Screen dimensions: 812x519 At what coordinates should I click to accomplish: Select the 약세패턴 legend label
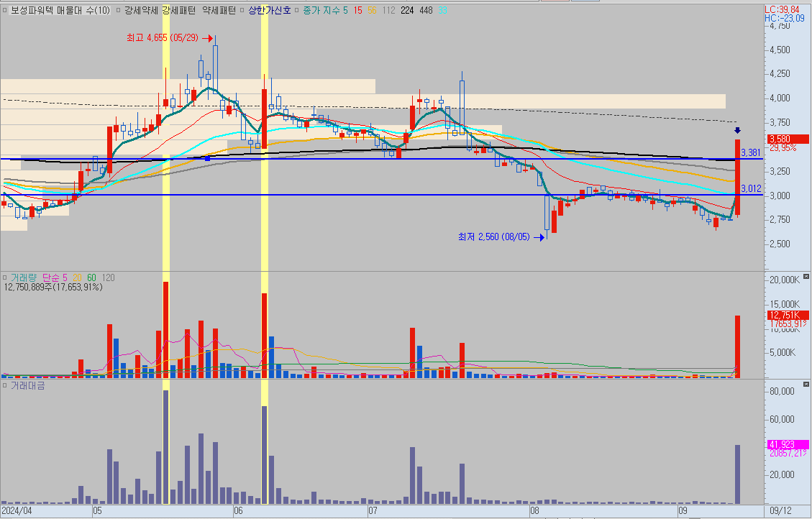(x=219, y=10)
